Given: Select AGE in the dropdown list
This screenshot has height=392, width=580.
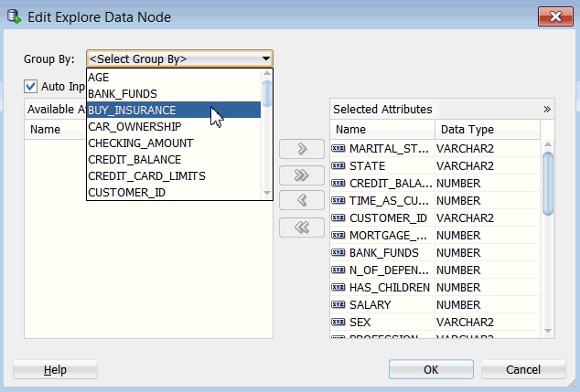Looking at the screenshot, I should (x=99, y=78).
